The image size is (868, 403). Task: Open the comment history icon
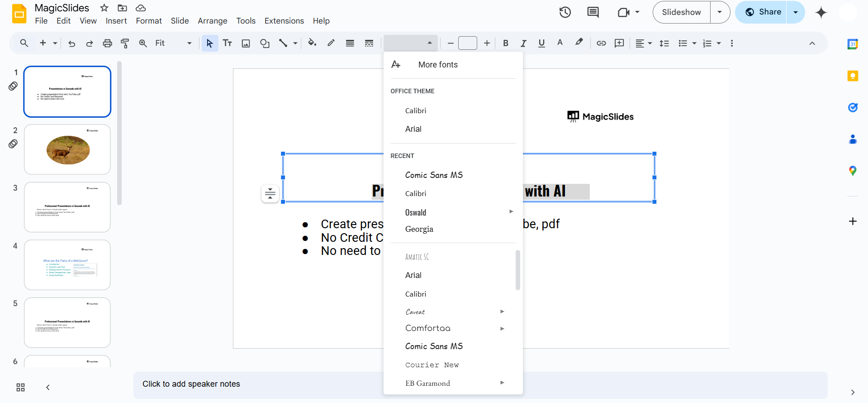point(593,12)
